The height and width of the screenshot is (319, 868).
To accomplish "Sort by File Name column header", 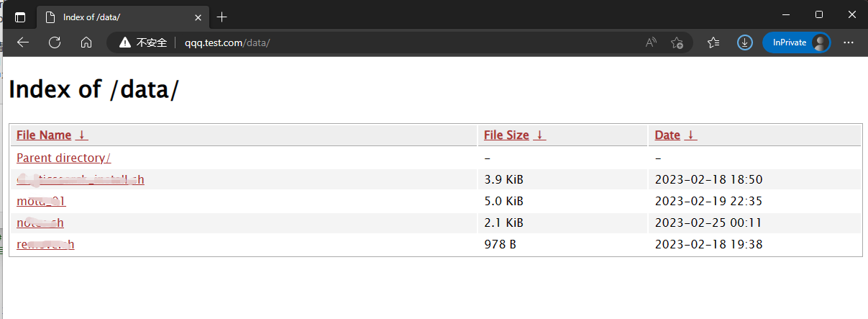I will (x=44, y=135).
